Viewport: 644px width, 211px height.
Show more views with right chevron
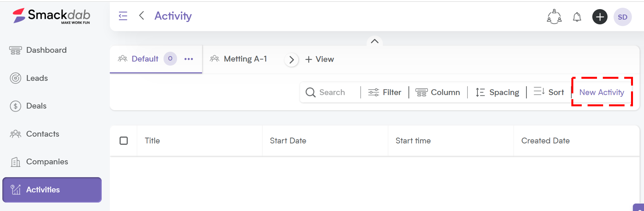tap(292, 60)
